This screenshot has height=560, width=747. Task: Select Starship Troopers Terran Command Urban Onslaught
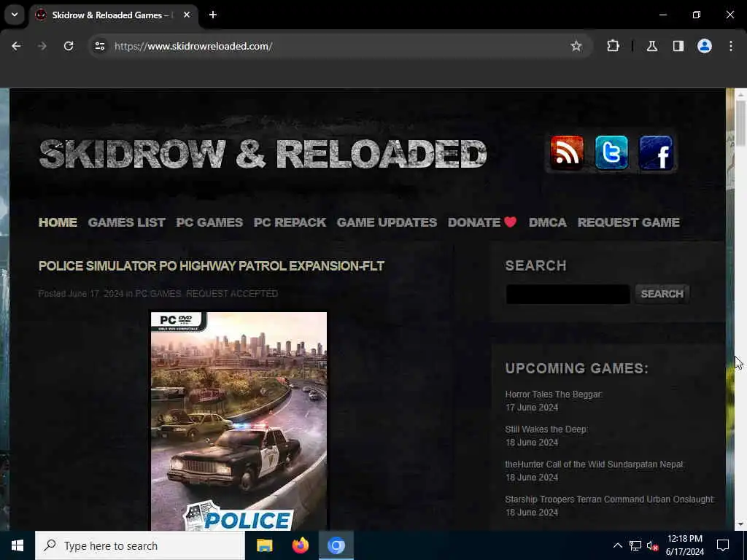[x=610, y=499]
